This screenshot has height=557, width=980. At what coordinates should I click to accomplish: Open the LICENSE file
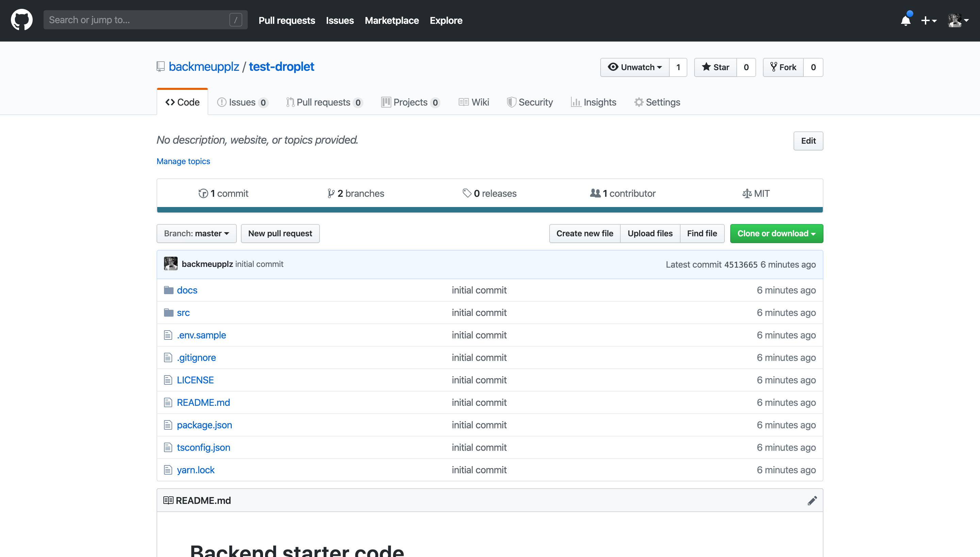coord(195,380)
